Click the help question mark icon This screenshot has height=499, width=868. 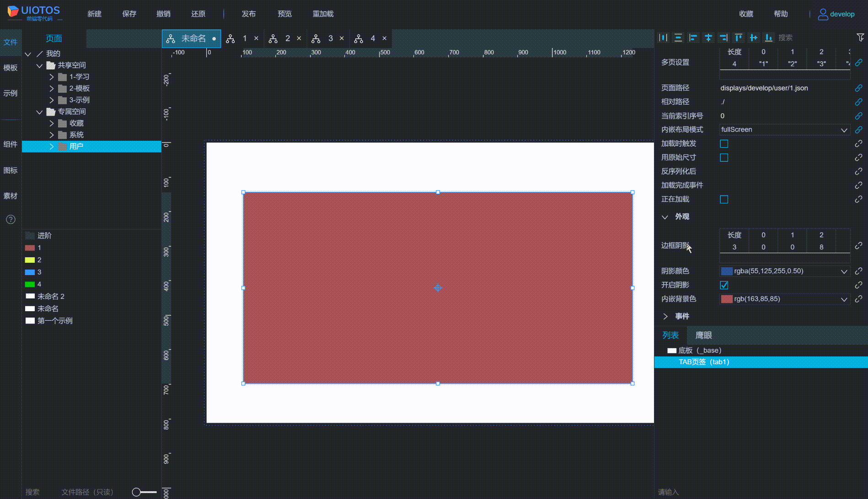(x=11, y=219)
